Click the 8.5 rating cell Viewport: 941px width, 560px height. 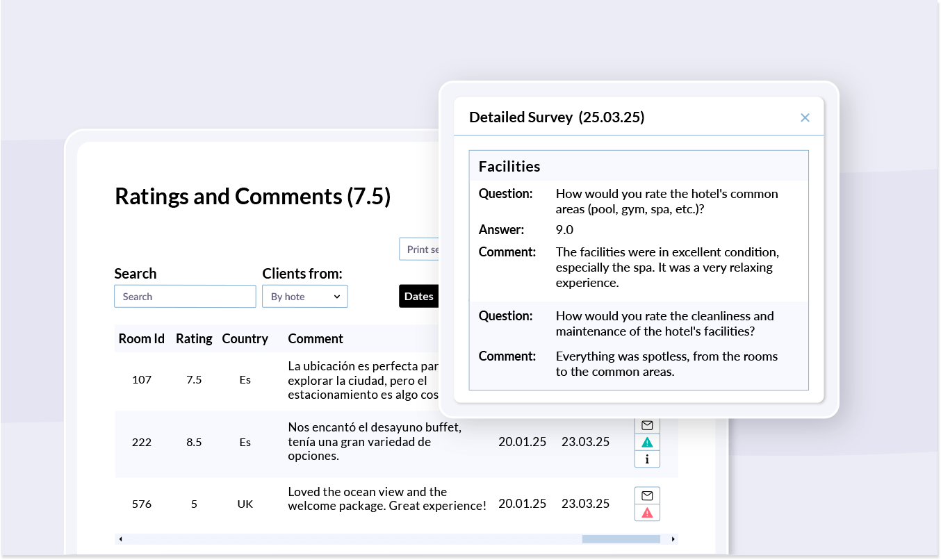point(194,442)
